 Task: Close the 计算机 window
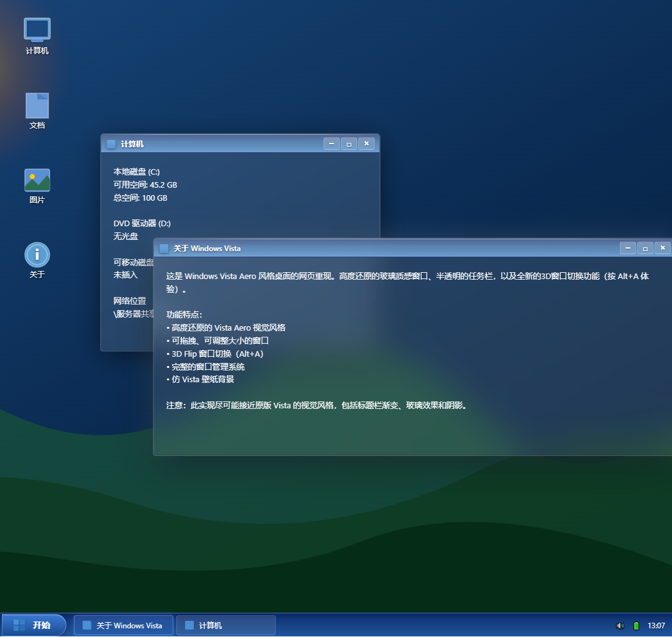pos(366,144)
